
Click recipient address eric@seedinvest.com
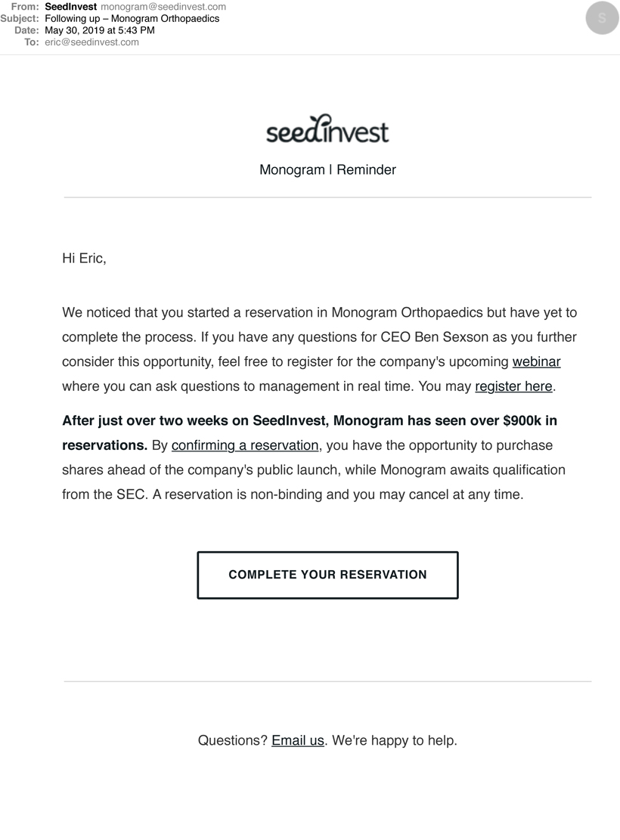click(91, 42)
